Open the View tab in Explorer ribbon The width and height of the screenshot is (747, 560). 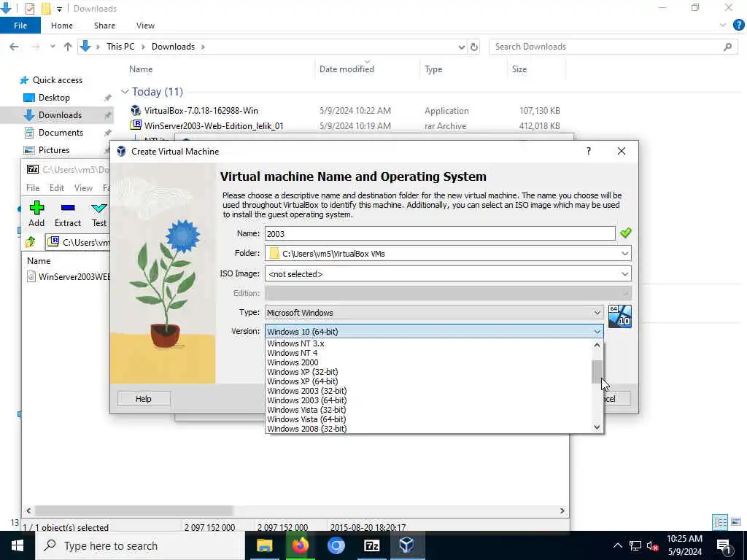[x=145, y=26]
